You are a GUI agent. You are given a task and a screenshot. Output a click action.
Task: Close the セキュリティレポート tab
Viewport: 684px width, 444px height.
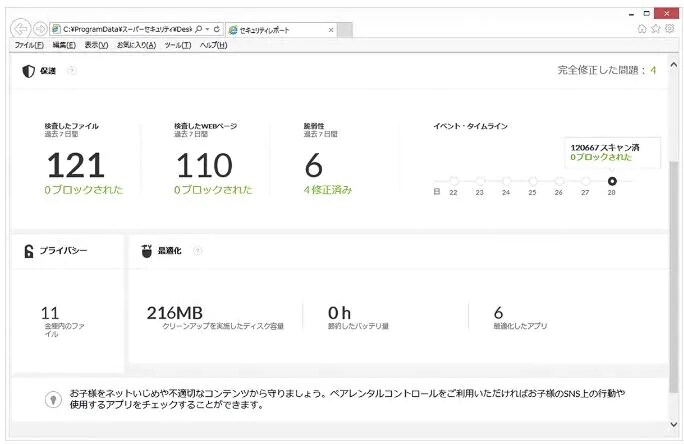pyautogui.click(x=331, y=30)
